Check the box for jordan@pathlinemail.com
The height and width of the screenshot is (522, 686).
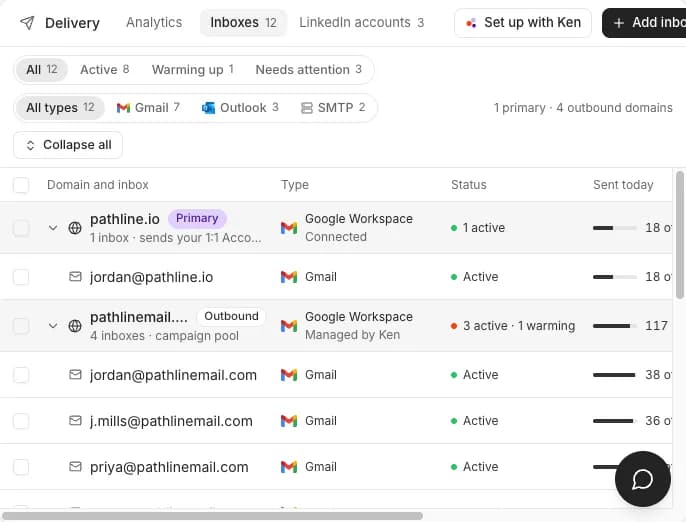click(21, 375)
